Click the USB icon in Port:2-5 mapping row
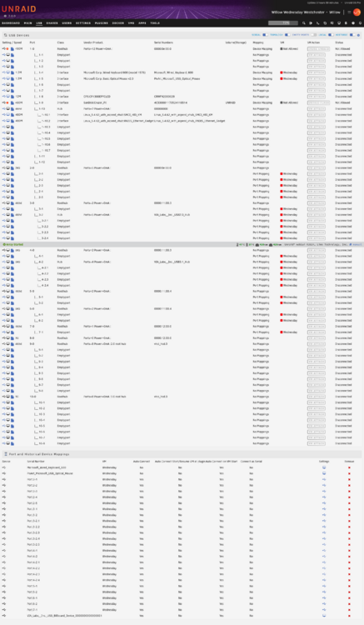This screenshot has height=625, width=364. coord(4,503)
